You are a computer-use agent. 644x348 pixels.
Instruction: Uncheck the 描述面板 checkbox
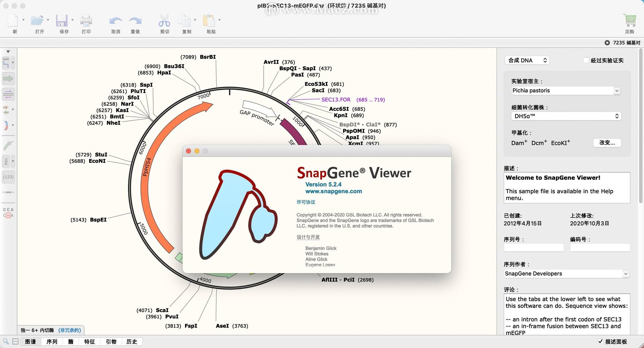coord(601,341)
